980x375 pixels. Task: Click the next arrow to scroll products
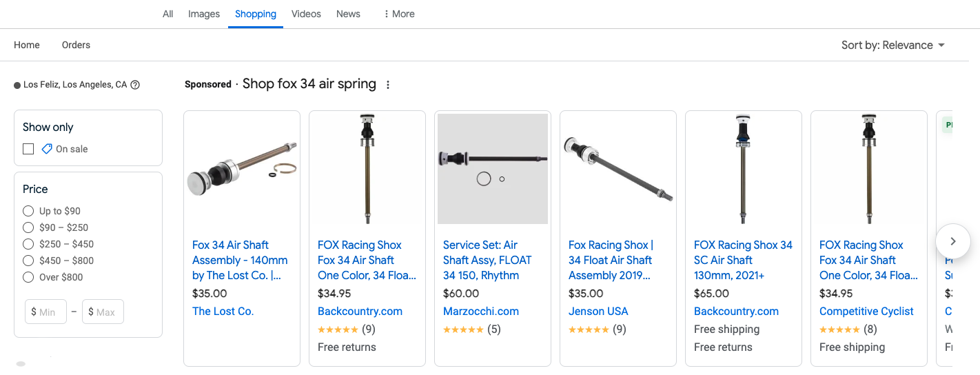pos(953,241)
